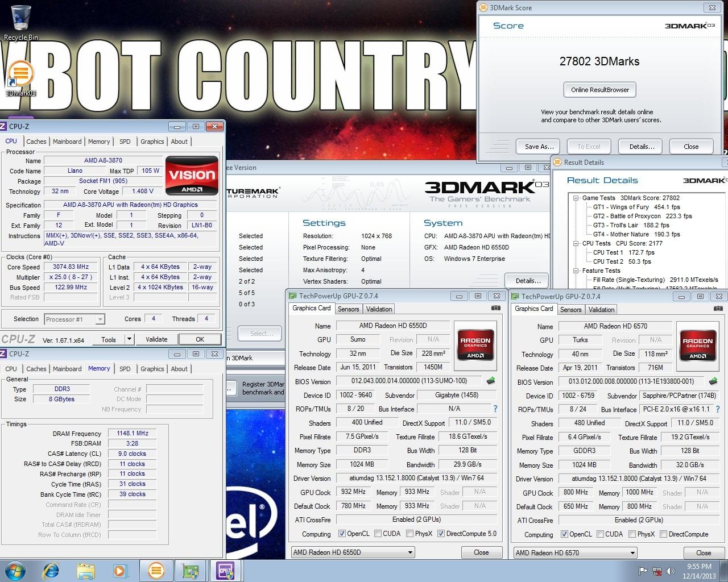The width and height of the screenshot is (728, 582).
Task: Click Bus Interface question mark in HD 6570 GPU-Z
Action: pyautogui.click(x=717, y=409)
